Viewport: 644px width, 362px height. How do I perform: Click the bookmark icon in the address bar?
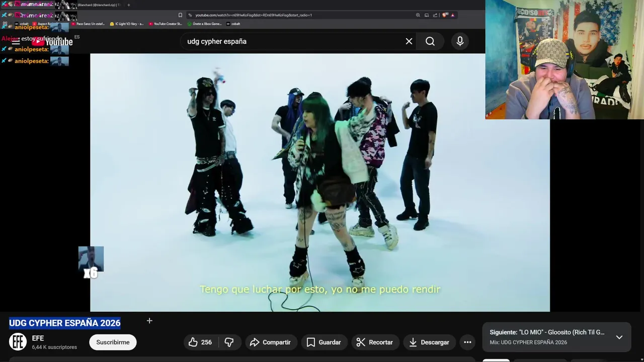tap(180, 15)
